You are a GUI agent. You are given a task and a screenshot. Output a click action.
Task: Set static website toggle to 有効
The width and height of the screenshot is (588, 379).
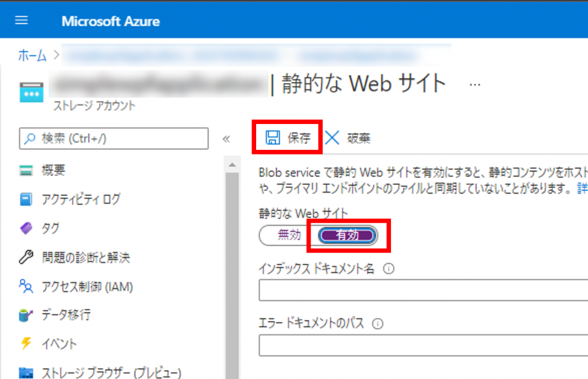(348, 235)
